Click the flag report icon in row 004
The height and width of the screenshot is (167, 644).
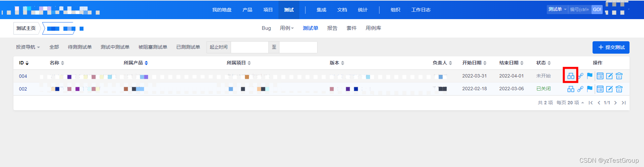coord(590,76)
